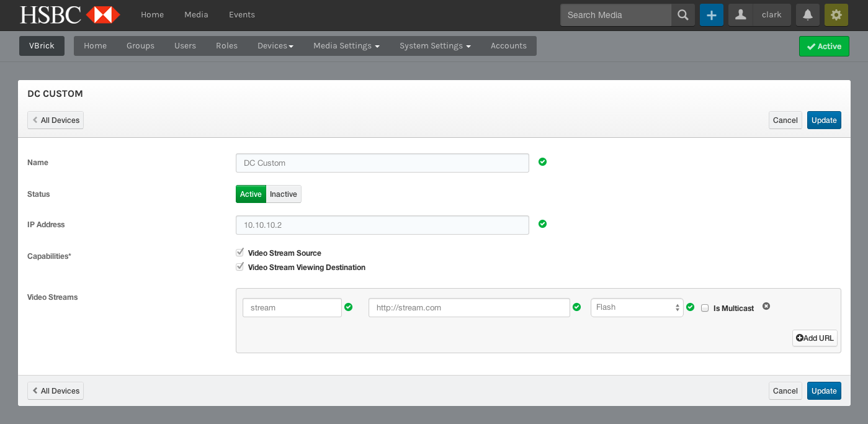This screenshot has height=424, width=868.
Task: Click the HSBC logo
Action: (69, 15)
